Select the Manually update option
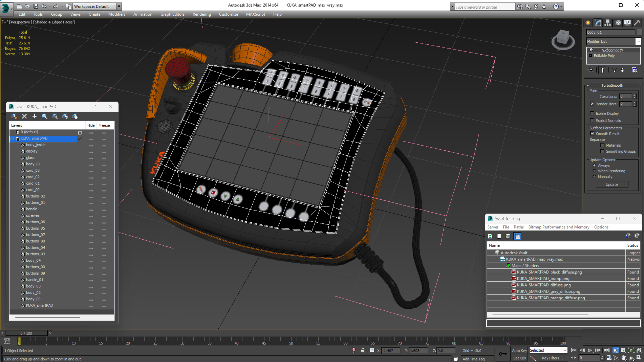Image resolution: width=644 pixels, height=362 pixels. [x=594, y=177]
